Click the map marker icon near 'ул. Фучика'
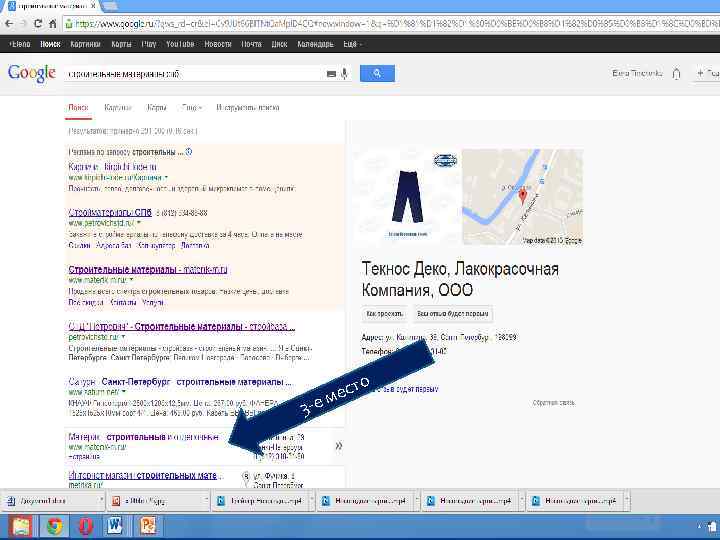The image size is (720, 540). 246,478
